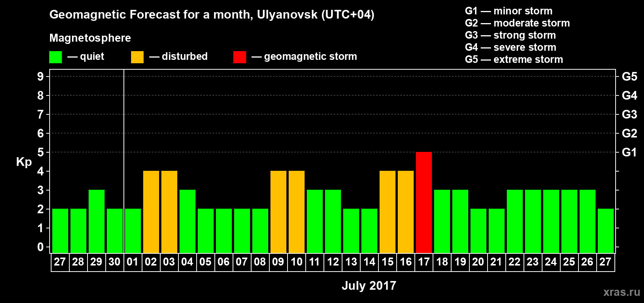The image size is (644, 303).
Task: Select the orange bar above date 03
Action: 169,212
